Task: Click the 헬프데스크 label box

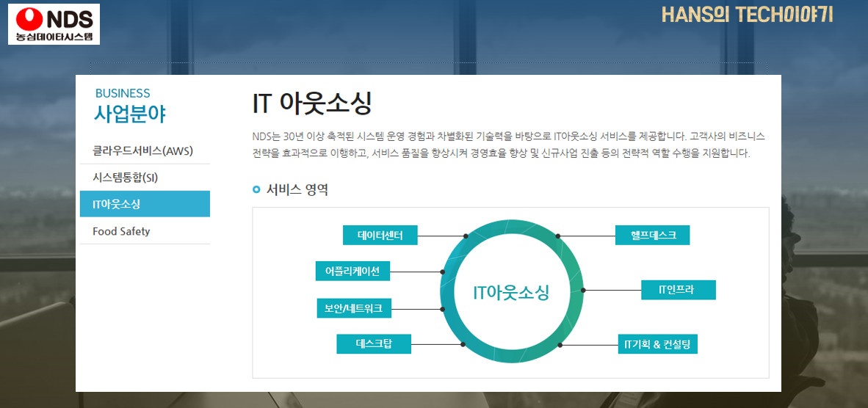Action: [x=653, y=235]
